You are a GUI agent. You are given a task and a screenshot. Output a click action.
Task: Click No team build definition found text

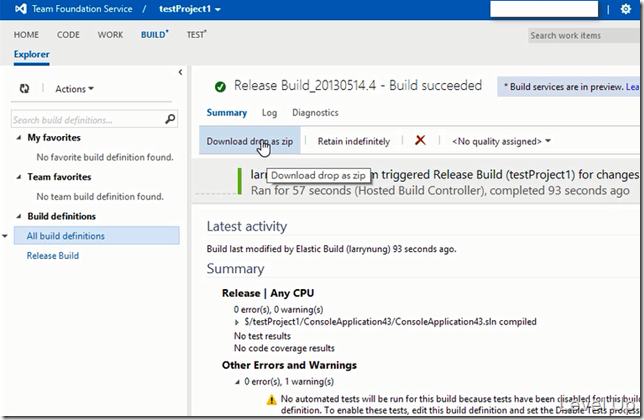coord(100,197)
